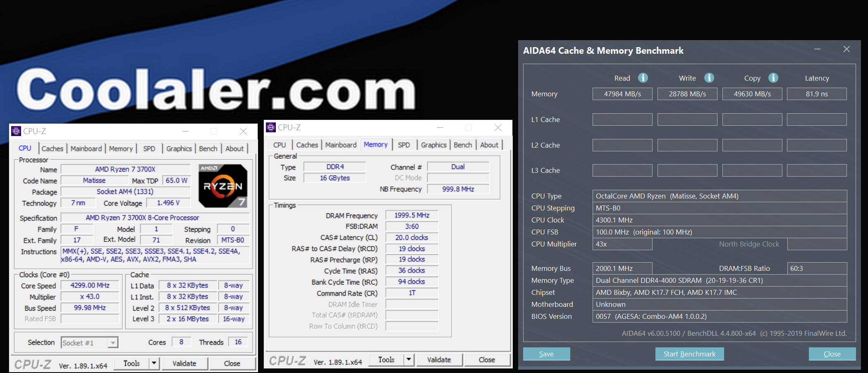The width and height of the screenshot is (868, 373).
Task: Click the CPU-Z app icon in left window title bar
Action: point(16,131)
